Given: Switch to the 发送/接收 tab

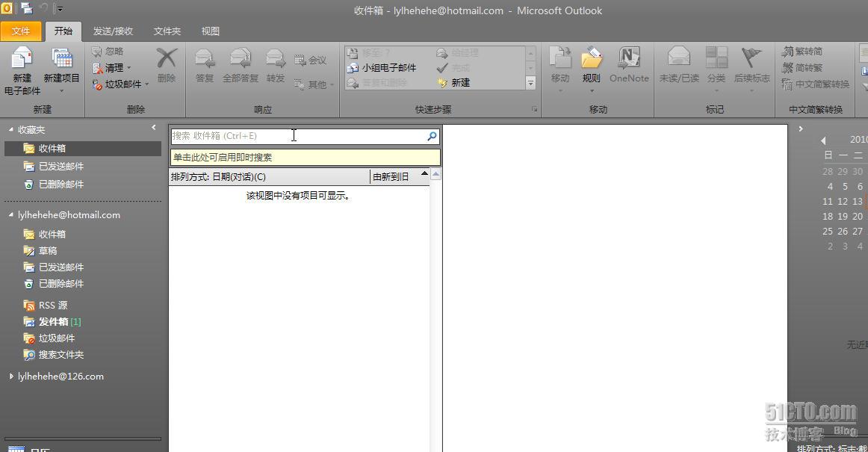Looking at the screenshot, I should 113,31.
